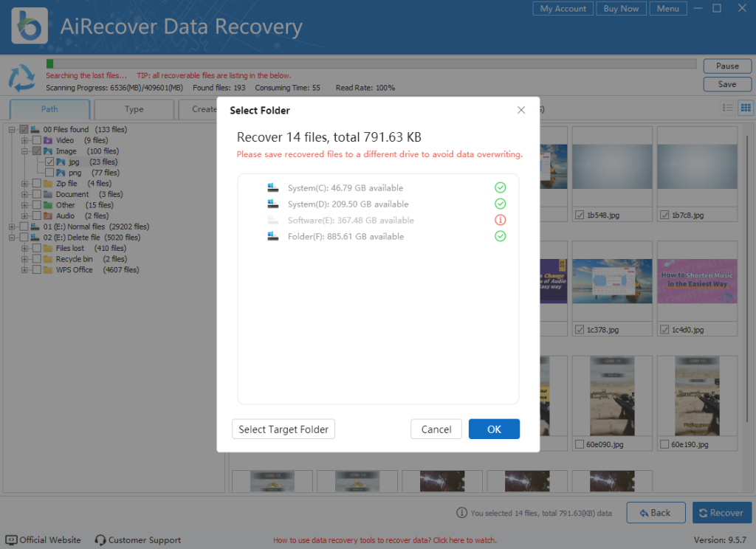Screen dimensions: 756x549
Task: Click red warning icon for Software(E)
Action: point(500,221)
